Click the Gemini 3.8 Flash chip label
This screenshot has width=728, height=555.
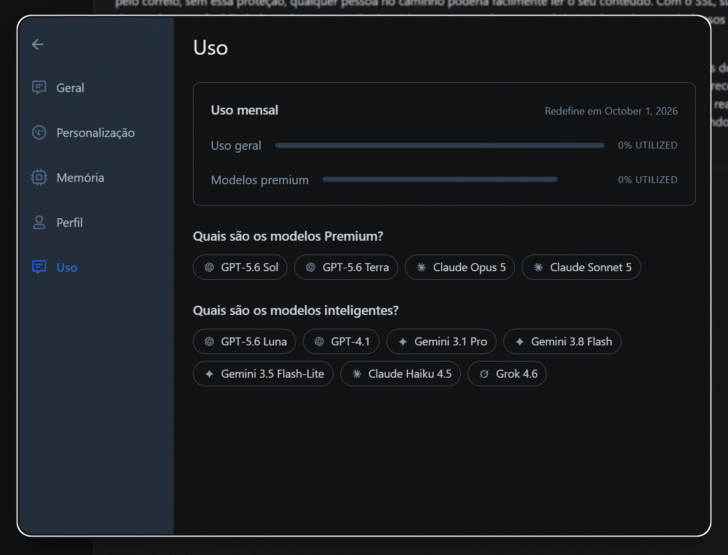click(571, 341)
